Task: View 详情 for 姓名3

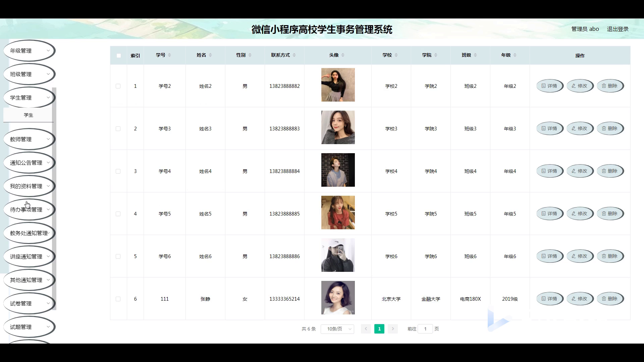Action: (x=550, y=128)
